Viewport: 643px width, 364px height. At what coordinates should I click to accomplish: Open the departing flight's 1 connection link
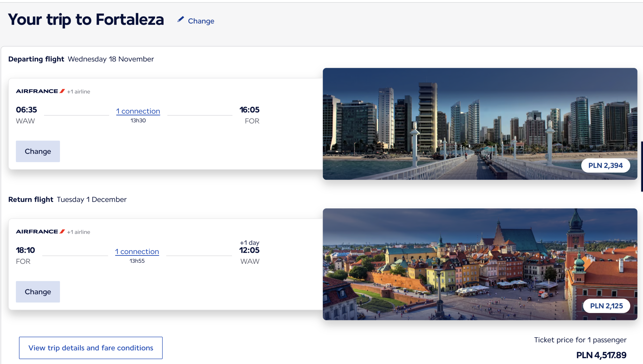point(138,111)
